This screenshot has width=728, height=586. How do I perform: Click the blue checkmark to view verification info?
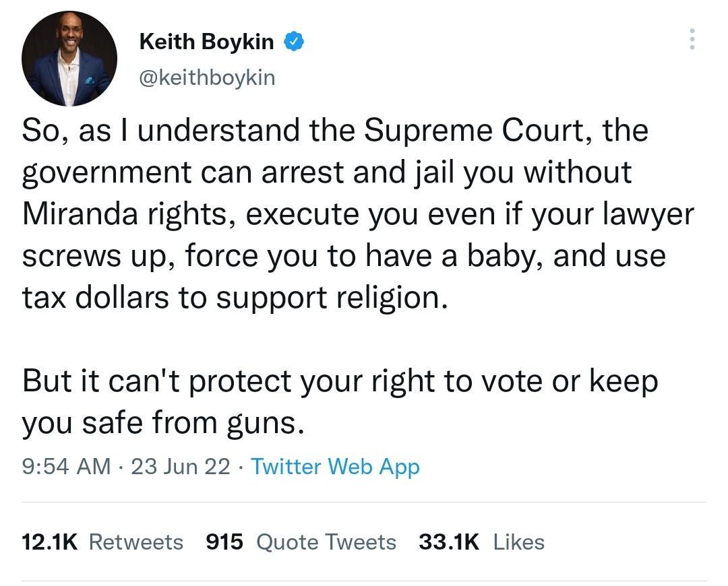click(295, 41)
